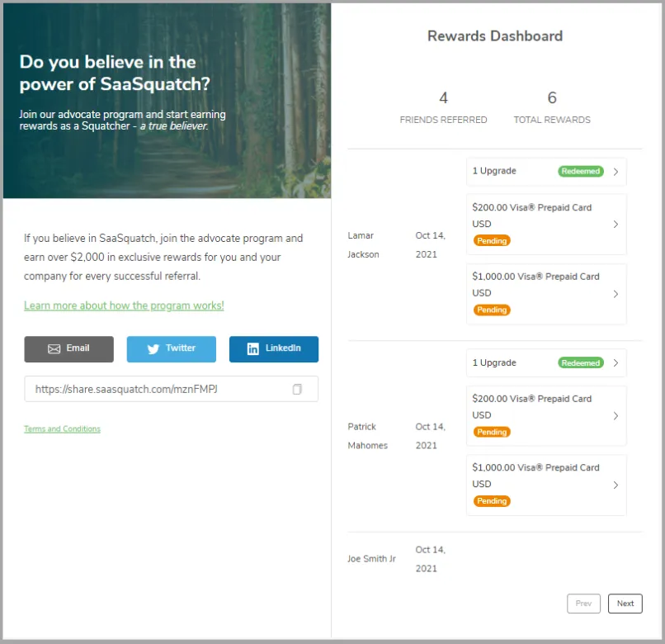Select the name Lamar Jackson
Image resolution: width=665 pixels, height=644 pixels.
[364, 245]
